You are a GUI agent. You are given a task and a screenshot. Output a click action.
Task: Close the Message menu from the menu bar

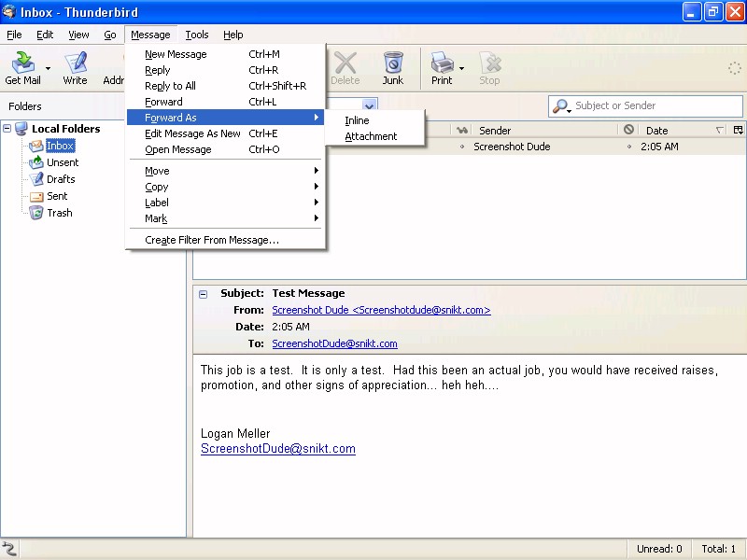pos(150,35)
